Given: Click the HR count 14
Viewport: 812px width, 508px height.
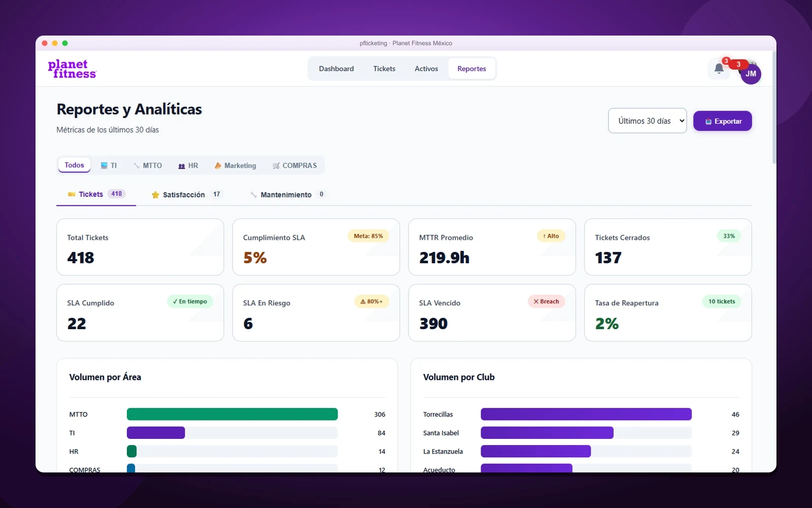Looking at the screenshot, I should [x=382, y=452].
